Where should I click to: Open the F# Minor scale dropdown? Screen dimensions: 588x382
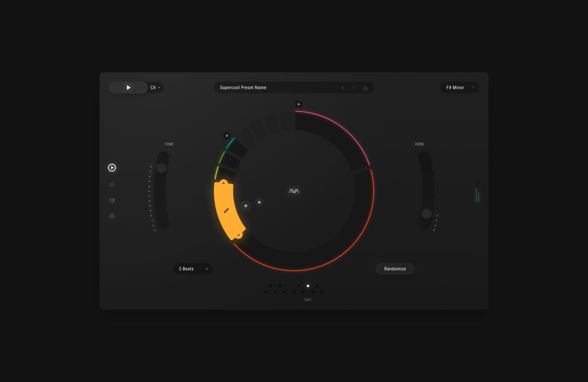[459, 88]
